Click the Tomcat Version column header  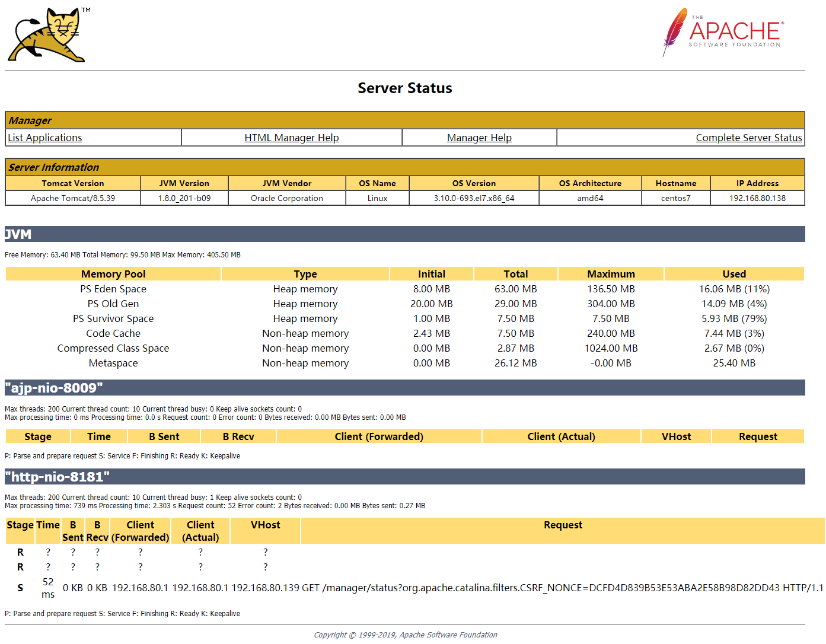click(73, 183)
